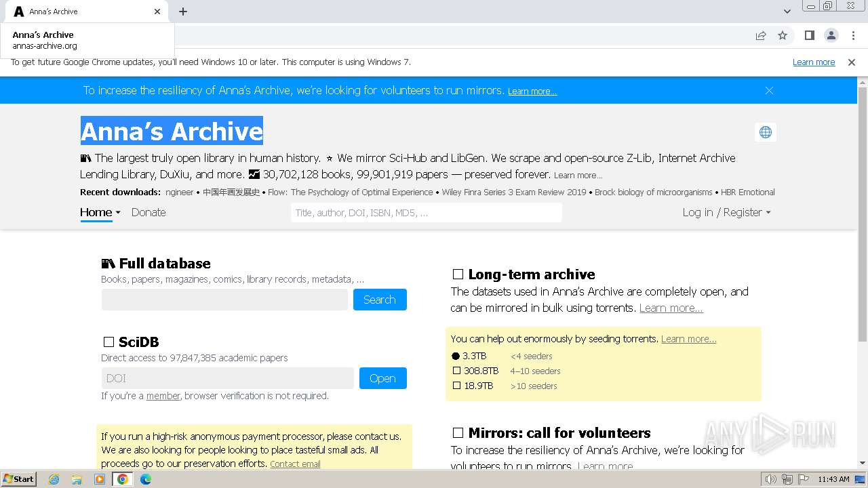The height and width of the screenshot is (488, 868).
Task: Bookmark this page with the star icon
Action: click(783, 36)
